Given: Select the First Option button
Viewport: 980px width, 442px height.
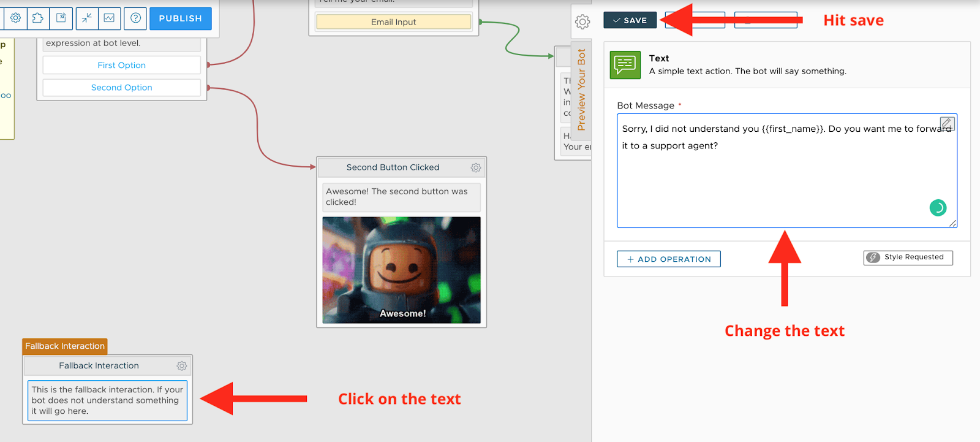Looking at the screenshot, I should point(121,65).
